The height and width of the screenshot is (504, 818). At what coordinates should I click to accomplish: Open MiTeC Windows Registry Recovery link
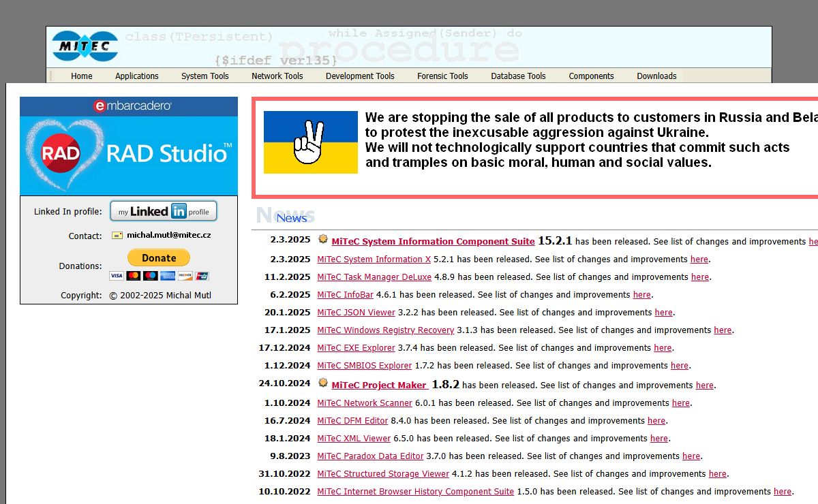coord(386,330)
